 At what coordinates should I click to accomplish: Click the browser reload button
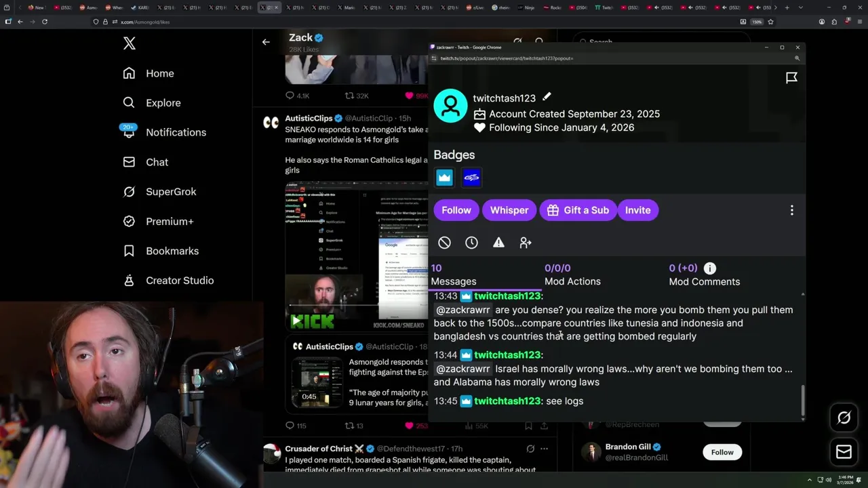point(45,22)
